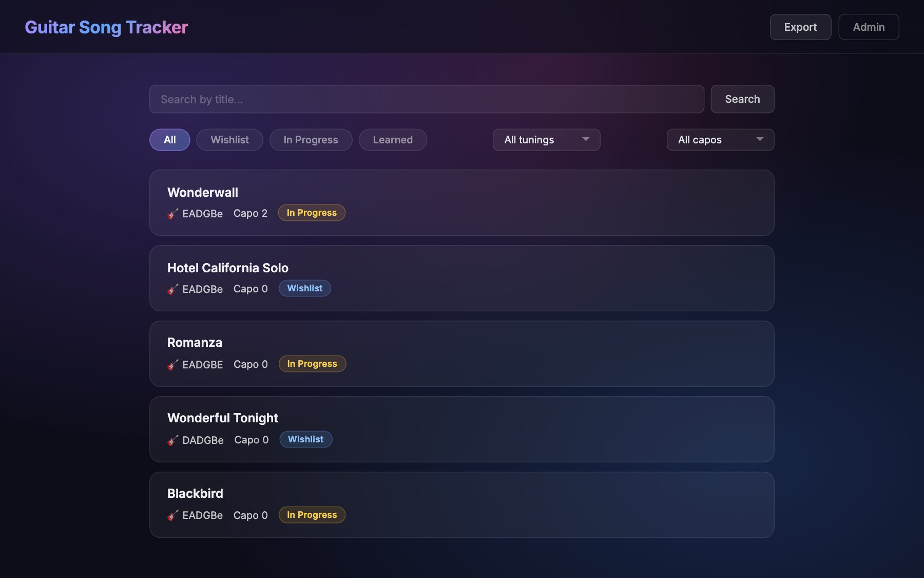Open the Romanza song title
This screenshot has width=924, height=578.
click(195, 343)
